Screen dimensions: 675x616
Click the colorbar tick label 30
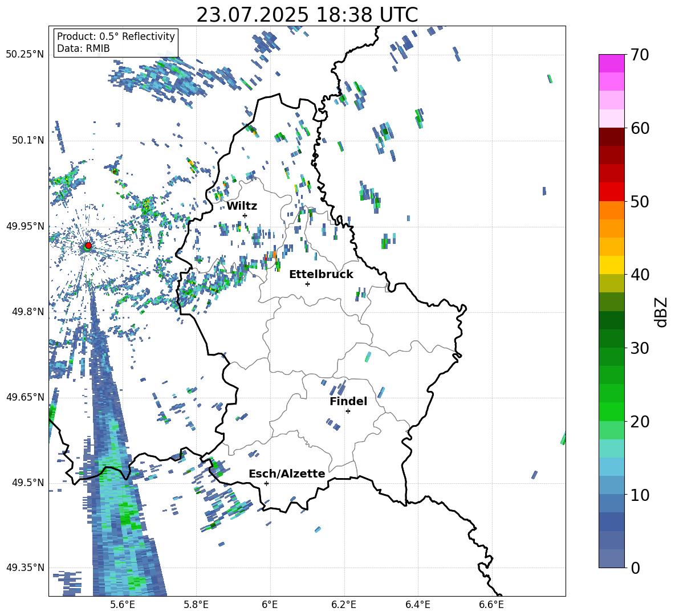pos(640,348)
